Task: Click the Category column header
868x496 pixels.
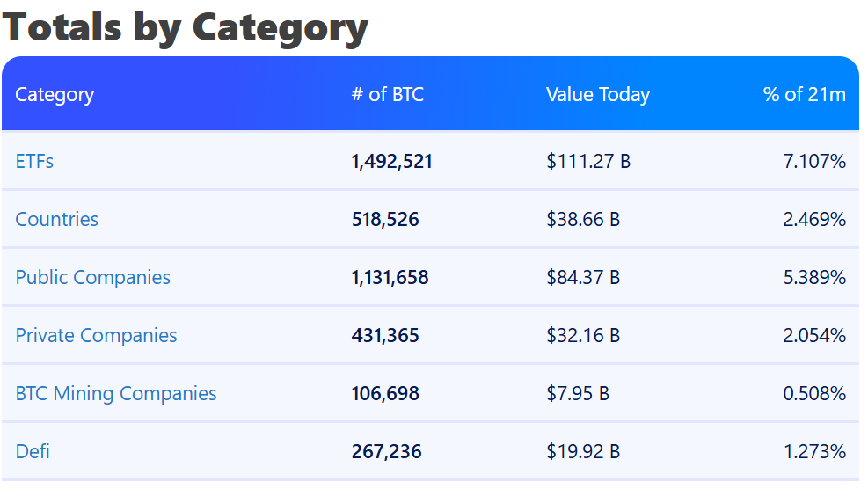Action: 55,95
